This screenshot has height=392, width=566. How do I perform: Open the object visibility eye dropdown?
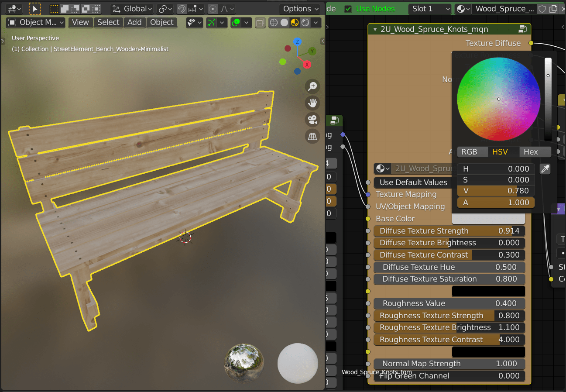[x=195, y=22]
